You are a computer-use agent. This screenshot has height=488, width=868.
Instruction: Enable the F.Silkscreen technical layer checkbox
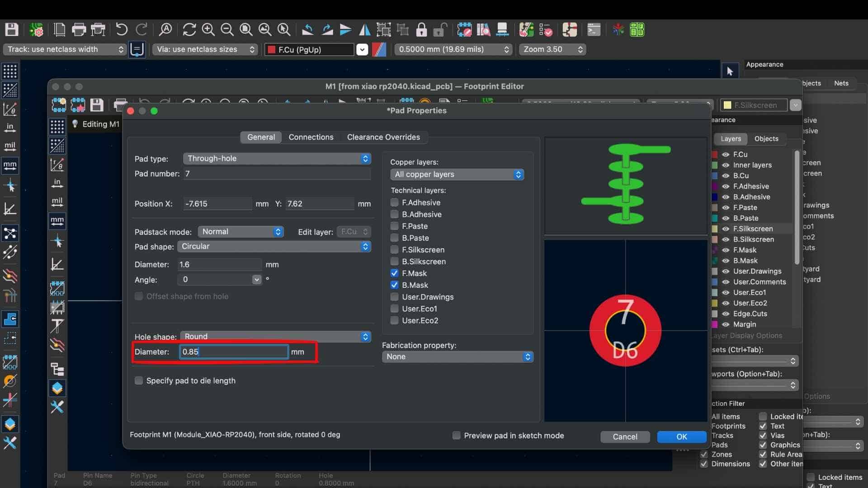point(394,249)
